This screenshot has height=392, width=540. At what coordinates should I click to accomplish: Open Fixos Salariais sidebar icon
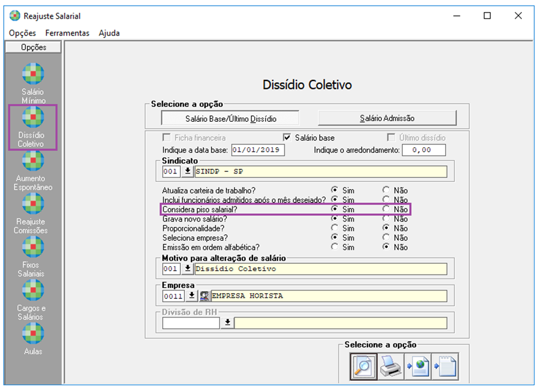point(33,247)
